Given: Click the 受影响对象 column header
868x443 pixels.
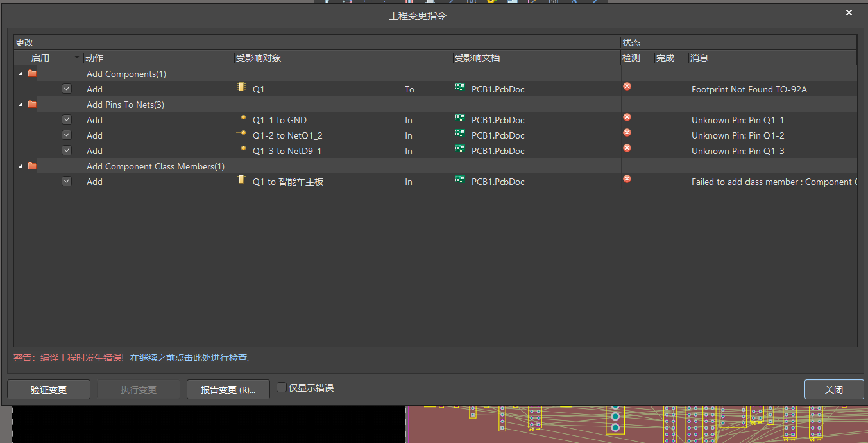Looking at the screenshot, I should (x=318, y=58).
